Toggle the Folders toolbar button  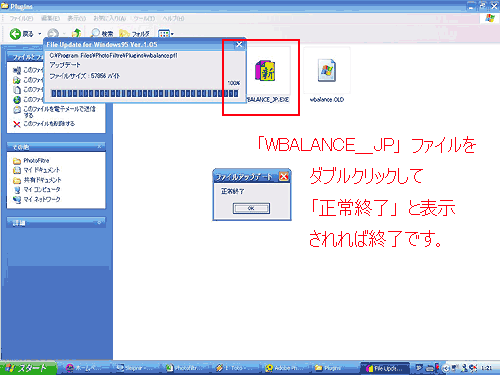point(134,34)
